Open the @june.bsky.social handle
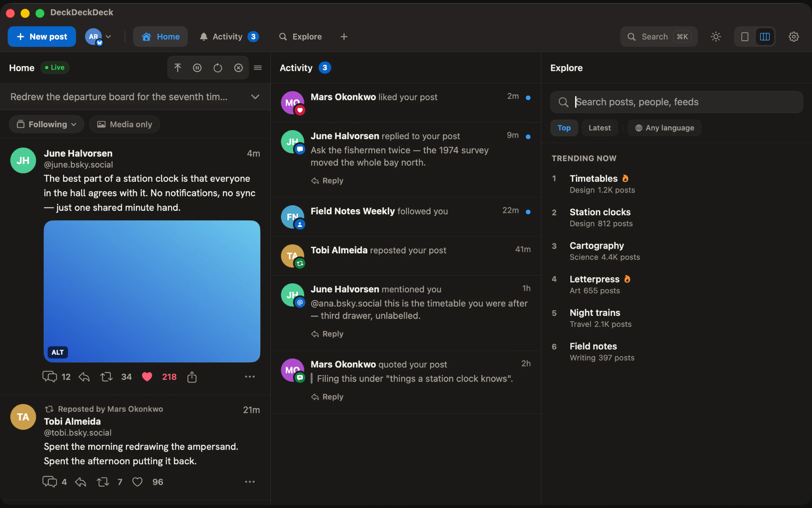Viewport: 812px width, 508px height. tap(78, 165)
